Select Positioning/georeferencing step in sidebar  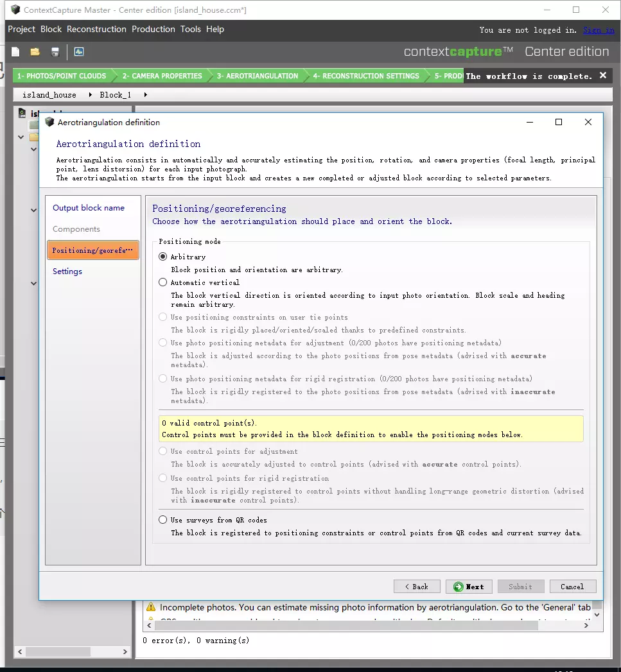tap(92, 250)
